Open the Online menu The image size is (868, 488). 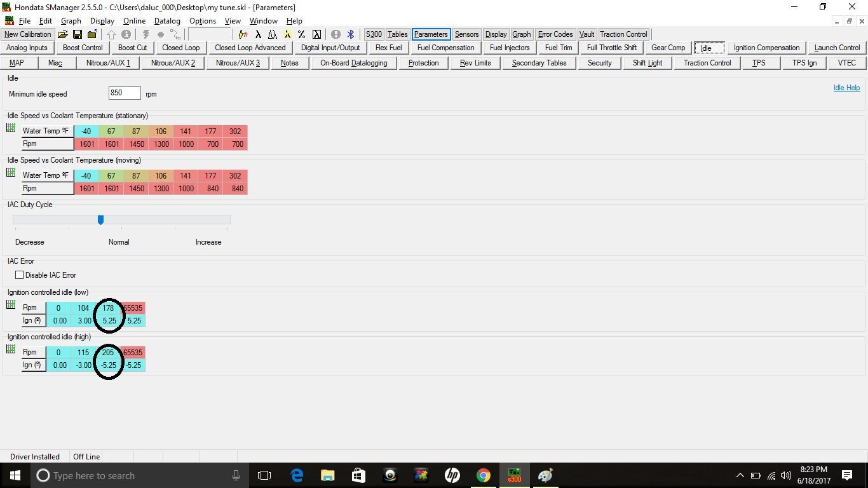134,21
